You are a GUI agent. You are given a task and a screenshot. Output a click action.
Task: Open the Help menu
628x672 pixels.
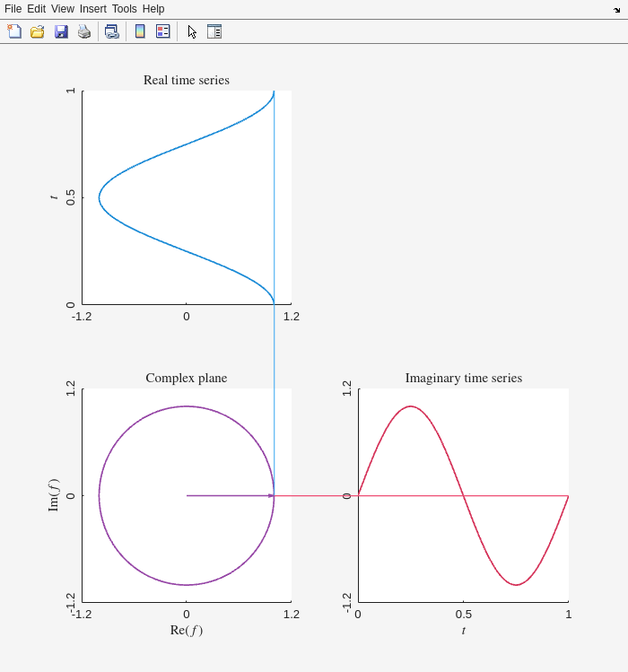click(x=153, y=9)
